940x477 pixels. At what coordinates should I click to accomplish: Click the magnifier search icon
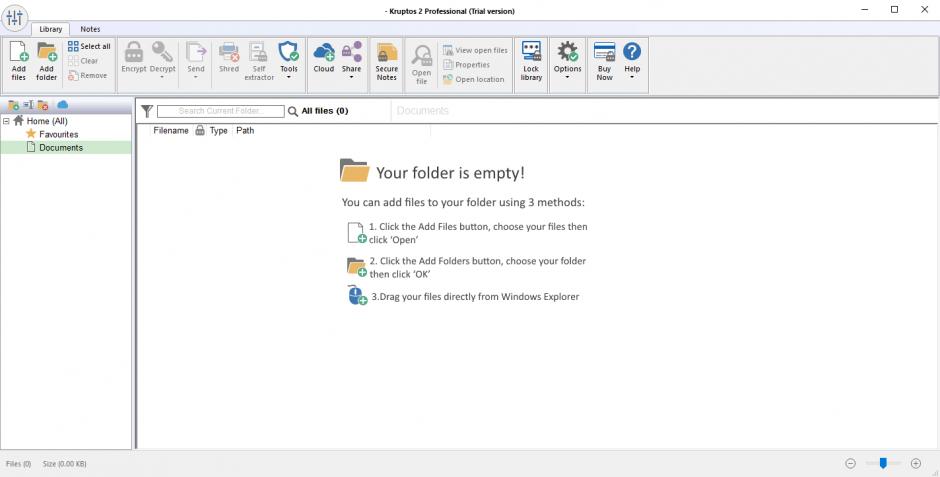(x=293, y=111)
